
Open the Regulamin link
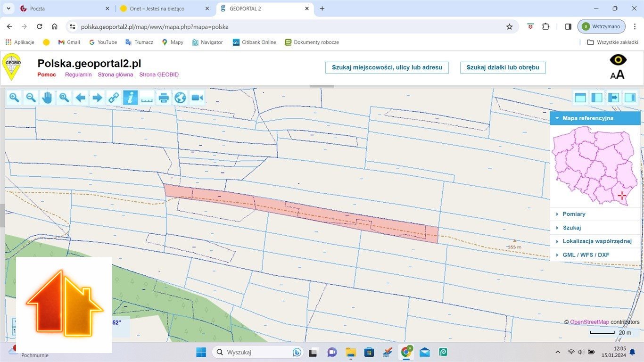(78, 74)
